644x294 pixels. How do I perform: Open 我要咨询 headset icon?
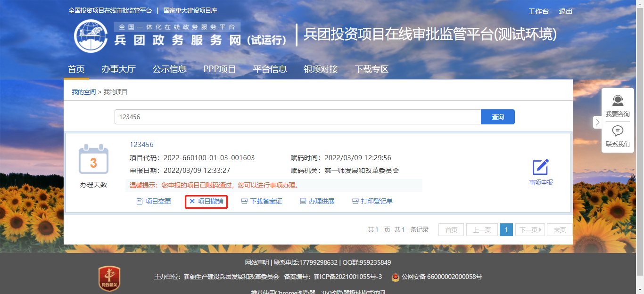[x=617, y=101]
